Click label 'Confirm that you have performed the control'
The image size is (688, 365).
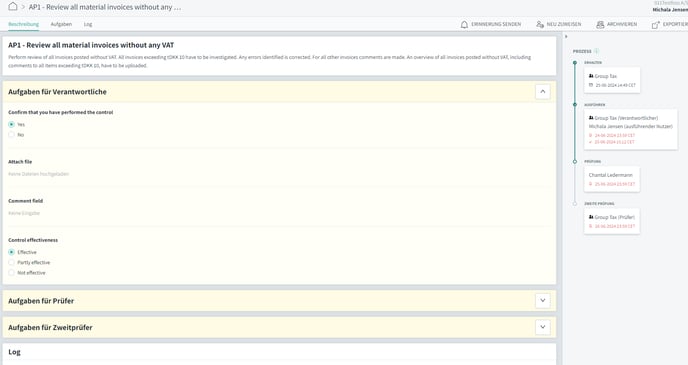coord(61,112)
